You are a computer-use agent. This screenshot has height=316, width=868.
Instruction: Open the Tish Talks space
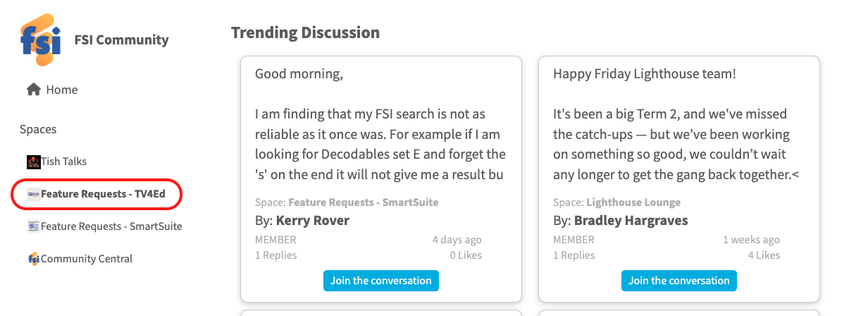63,162
